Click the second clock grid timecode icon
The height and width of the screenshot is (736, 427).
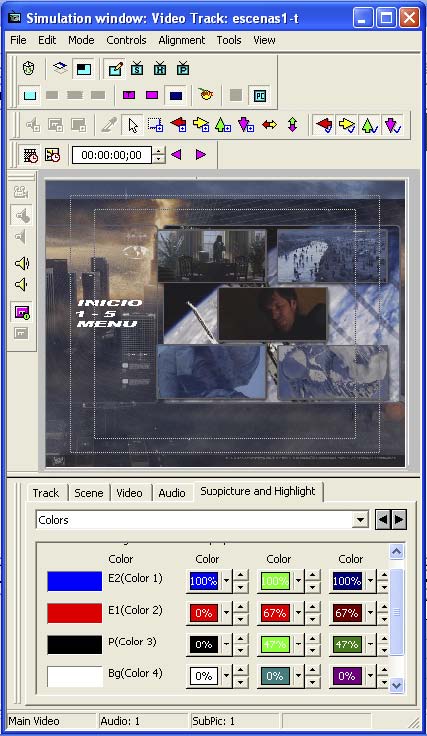(52, 155)
